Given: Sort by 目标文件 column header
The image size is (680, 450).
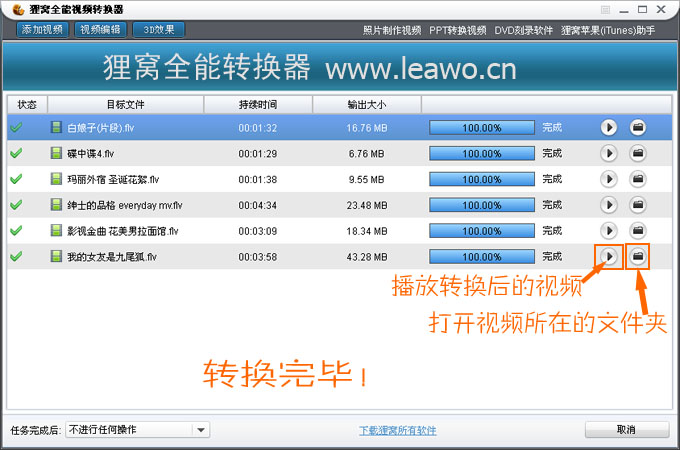Looking at the screenshot, I should (x=125, y=104).
